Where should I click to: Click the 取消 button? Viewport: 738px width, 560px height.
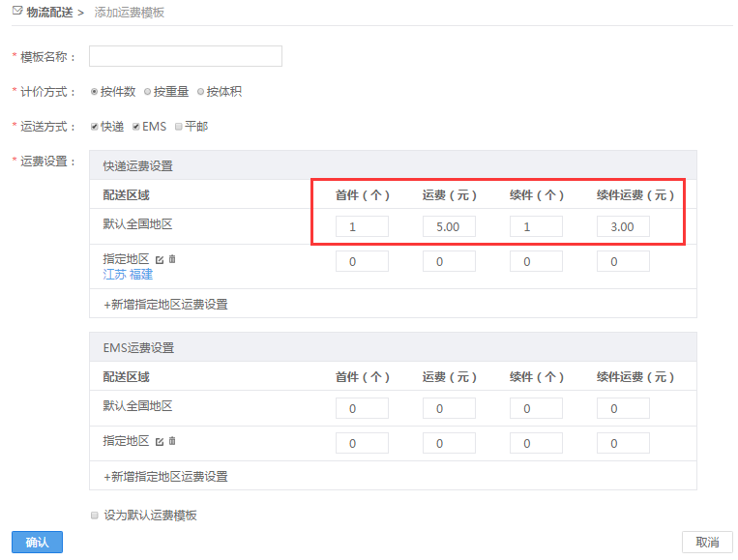click(x=706, y=543)
